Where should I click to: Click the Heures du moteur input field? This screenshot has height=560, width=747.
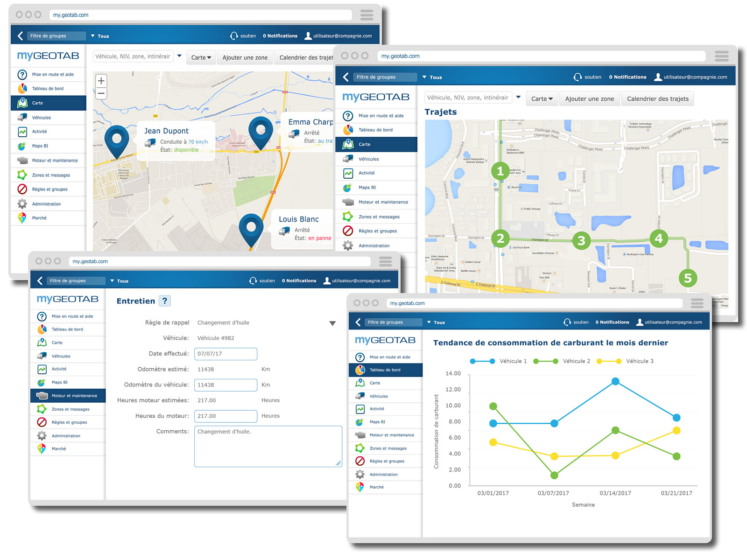click(226, 416)
